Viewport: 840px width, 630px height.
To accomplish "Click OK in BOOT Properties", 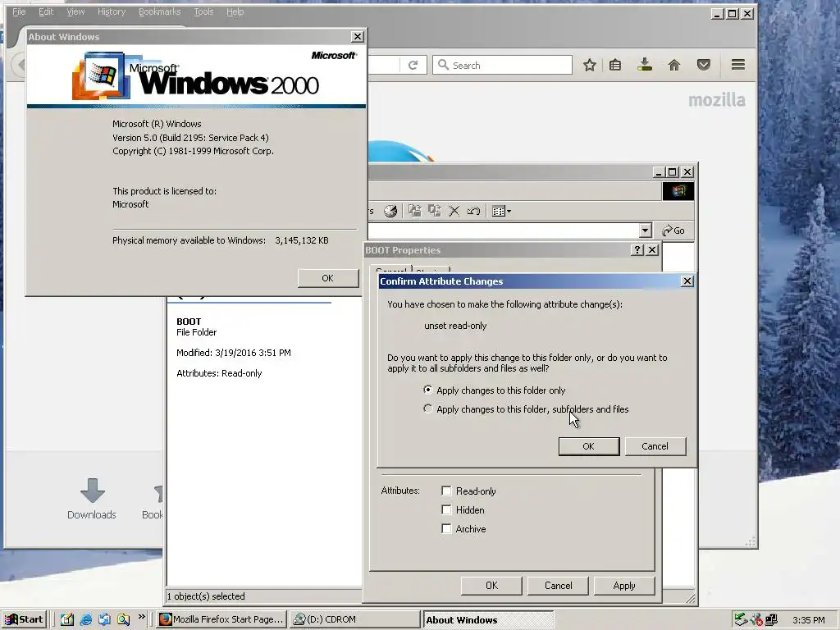I will tap(491, 586).
